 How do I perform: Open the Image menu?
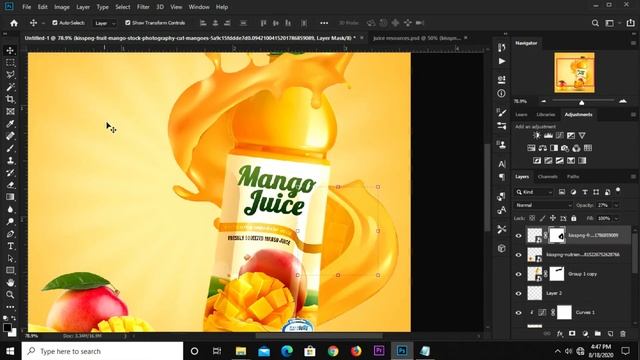pos(62,7)
